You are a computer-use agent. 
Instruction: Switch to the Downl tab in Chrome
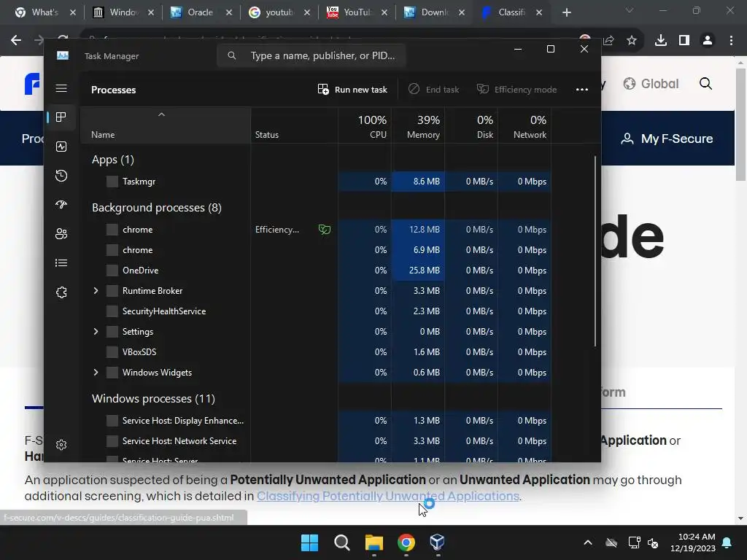[435, 12]
